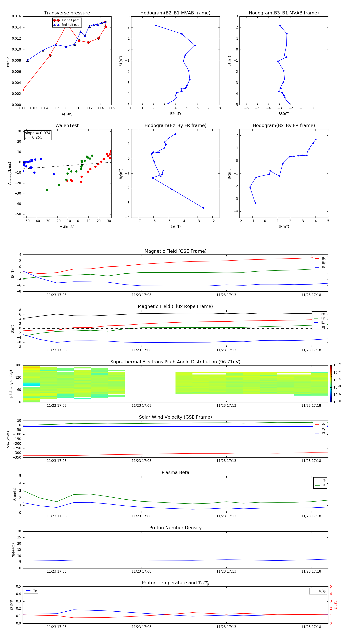Click the By' legend entry in Flux Rope plot
The height and width of the screenshot is (644, 351).
[320, 318]
